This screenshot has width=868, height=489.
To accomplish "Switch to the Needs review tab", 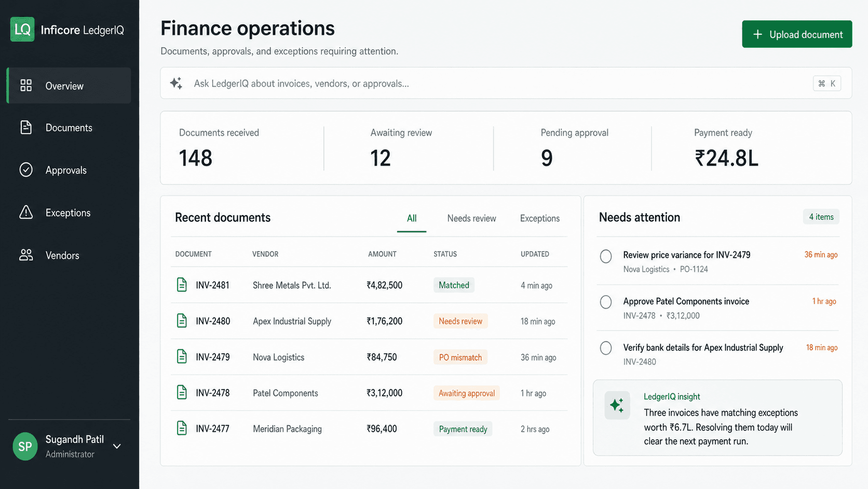I will coord(471,218).
